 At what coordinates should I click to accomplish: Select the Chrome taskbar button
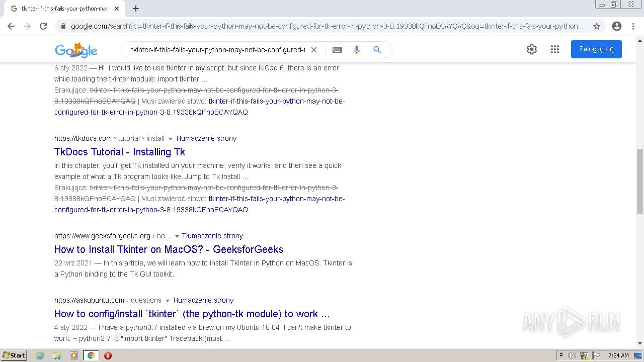(x=91, y=355)
